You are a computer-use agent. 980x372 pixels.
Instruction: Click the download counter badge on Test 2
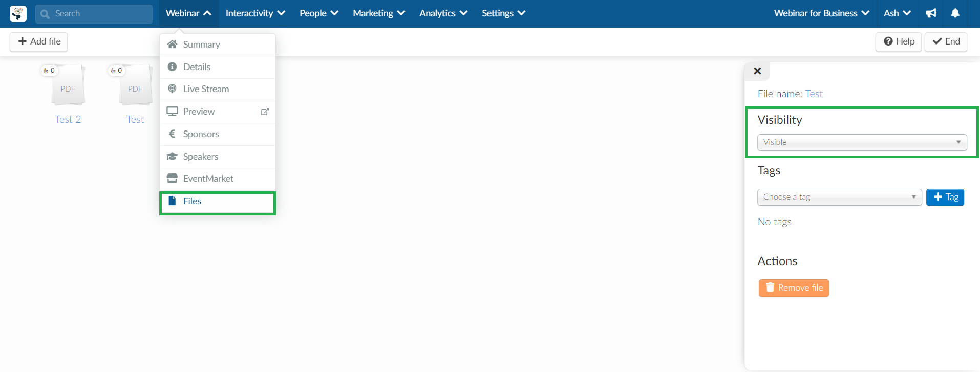pos(49,71)
